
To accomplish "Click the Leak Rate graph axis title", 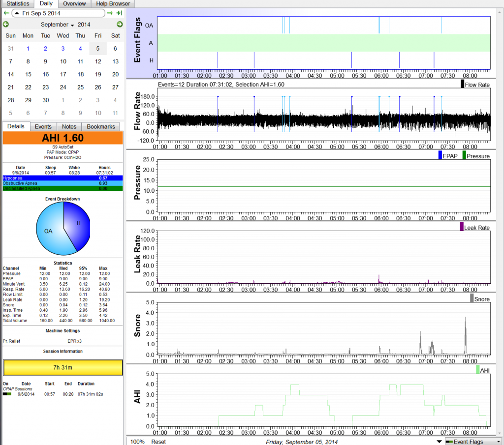I will pos(137,254).
